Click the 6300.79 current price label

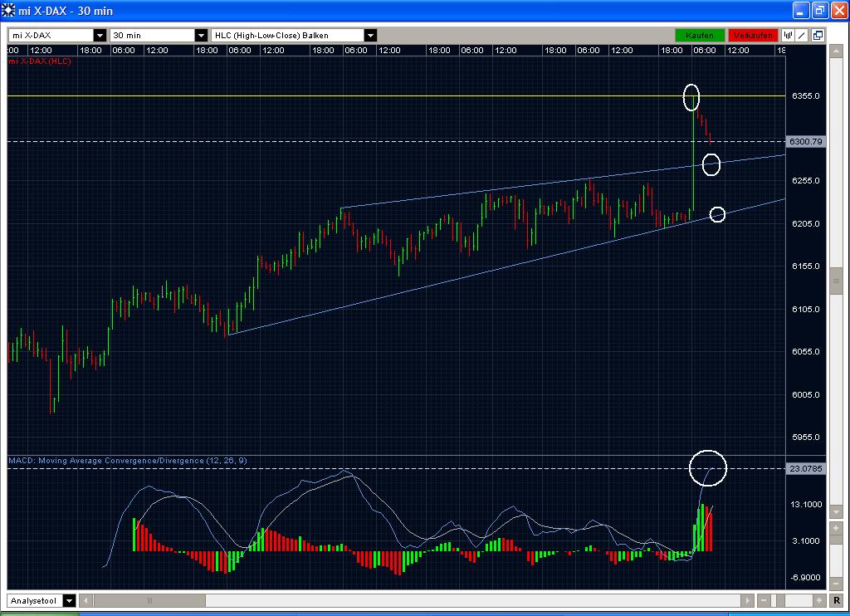(805, 141)
